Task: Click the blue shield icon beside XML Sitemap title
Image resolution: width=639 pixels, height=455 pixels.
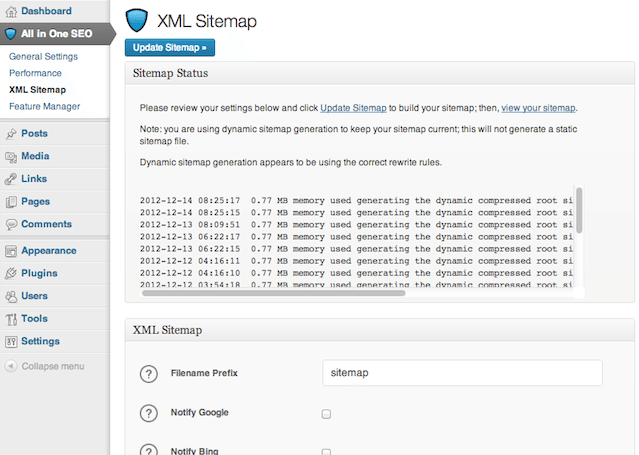Action: (137, 21)
